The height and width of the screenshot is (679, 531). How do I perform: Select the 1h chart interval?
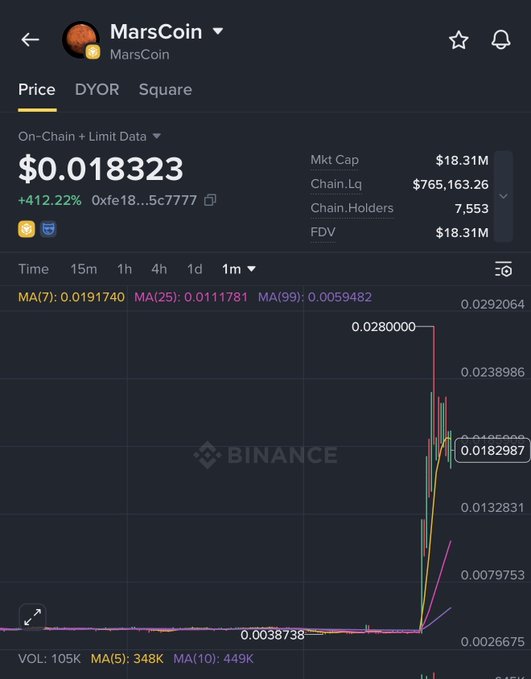[124, 269]
